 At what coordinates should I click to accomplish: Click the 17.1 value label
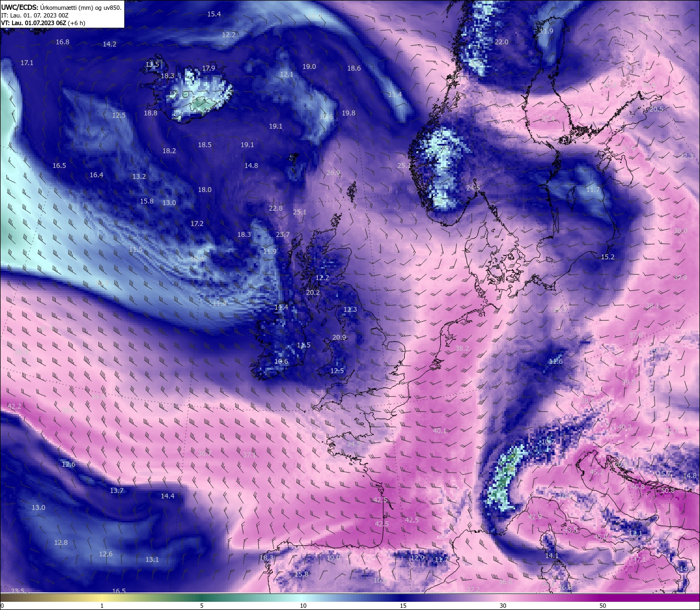(x=27, y=63)
